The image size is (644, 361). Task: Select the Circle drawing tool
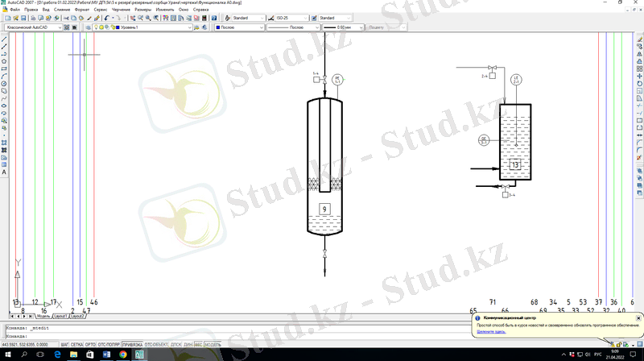tap(4, 83)
